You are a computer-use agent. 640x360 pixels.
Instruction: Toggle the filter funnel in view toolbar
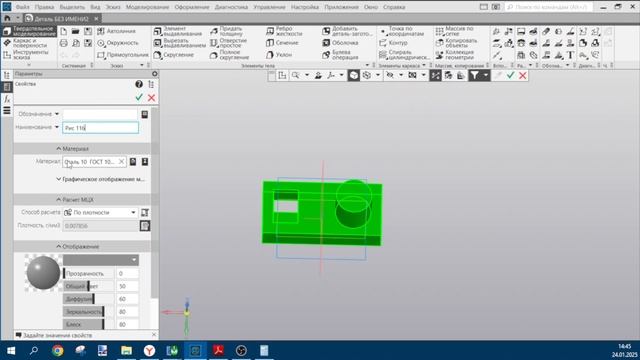(474, 76)
